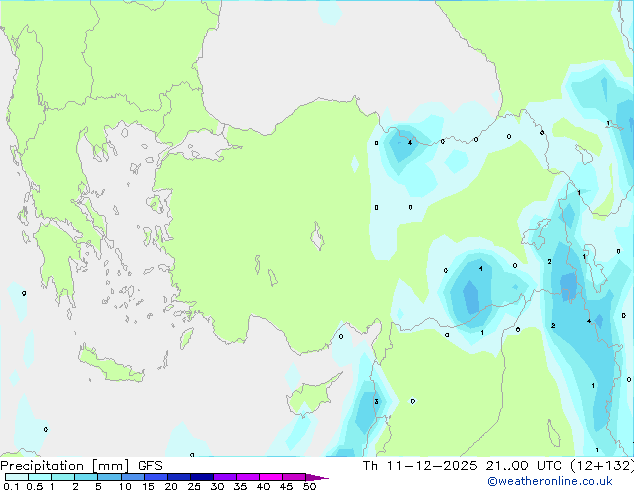Click the 'Th 11-12-2025' date text
The image size is (634, 490).
coord(420,466)
